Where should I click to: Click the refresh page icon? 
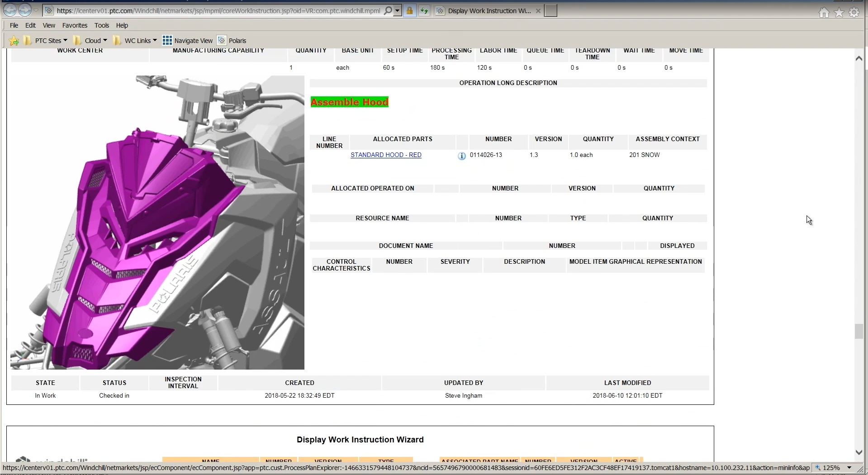point(424,10)
